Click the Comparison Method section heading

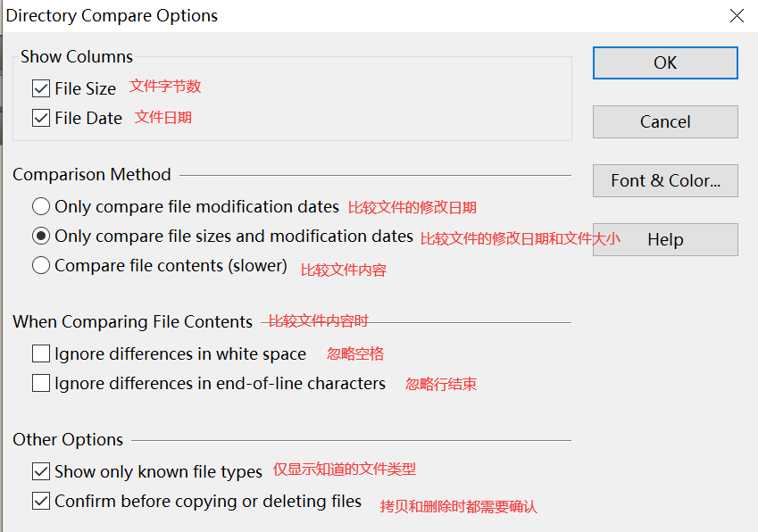[x=92, y=175]
